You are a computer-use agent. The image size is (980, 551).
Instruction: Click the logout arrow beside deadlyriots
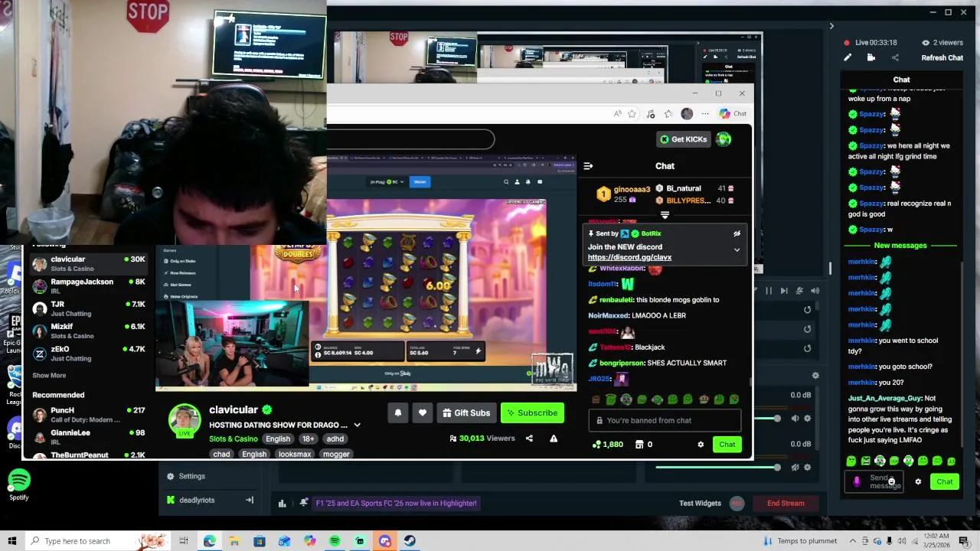coord(249,500)
